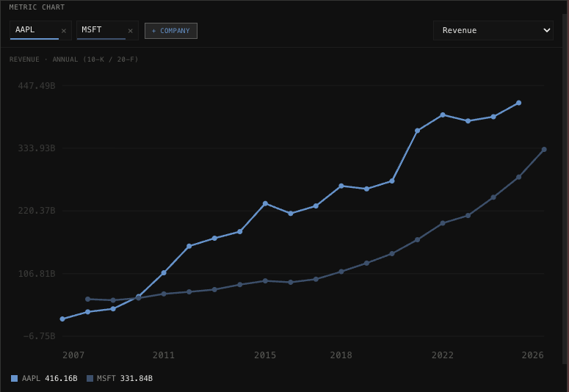The height and width of the screenshot is (392, 569).
Task: Click the 333.93B y-axis label
Action: (37, 148)
